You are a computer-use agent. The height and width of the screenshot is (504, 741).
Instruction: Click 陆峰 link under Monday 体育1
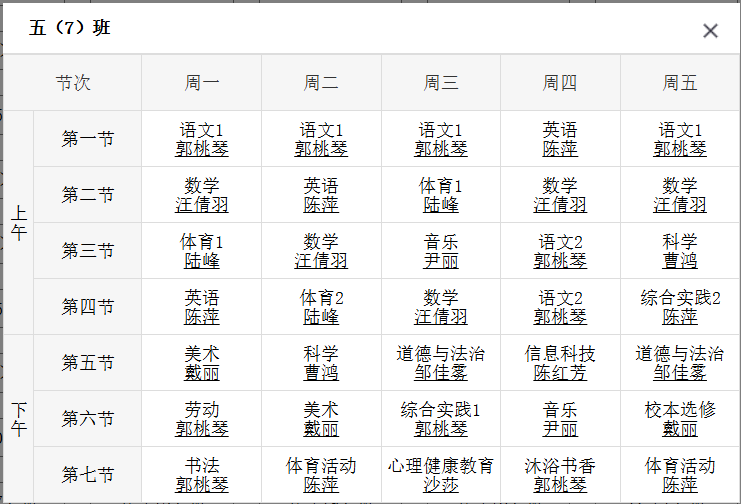pyautogui.click(x=202, y=261)
